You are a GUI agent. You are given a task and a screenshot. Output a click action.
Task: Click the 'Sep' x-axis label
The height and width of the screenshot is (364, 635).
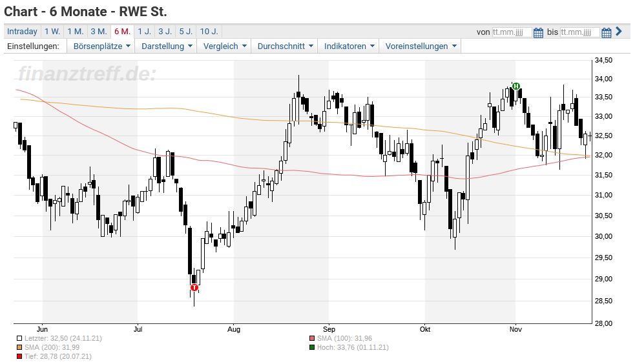click(329, 329)
